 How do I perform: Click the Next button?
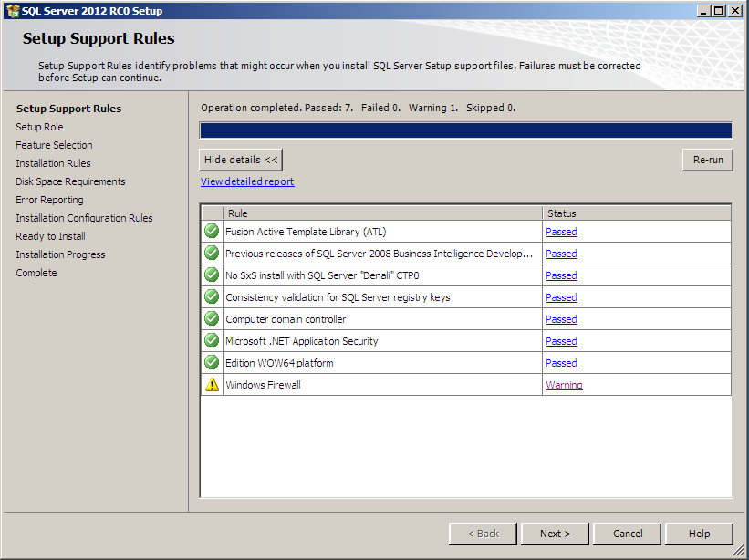click(x=555, y=534)
